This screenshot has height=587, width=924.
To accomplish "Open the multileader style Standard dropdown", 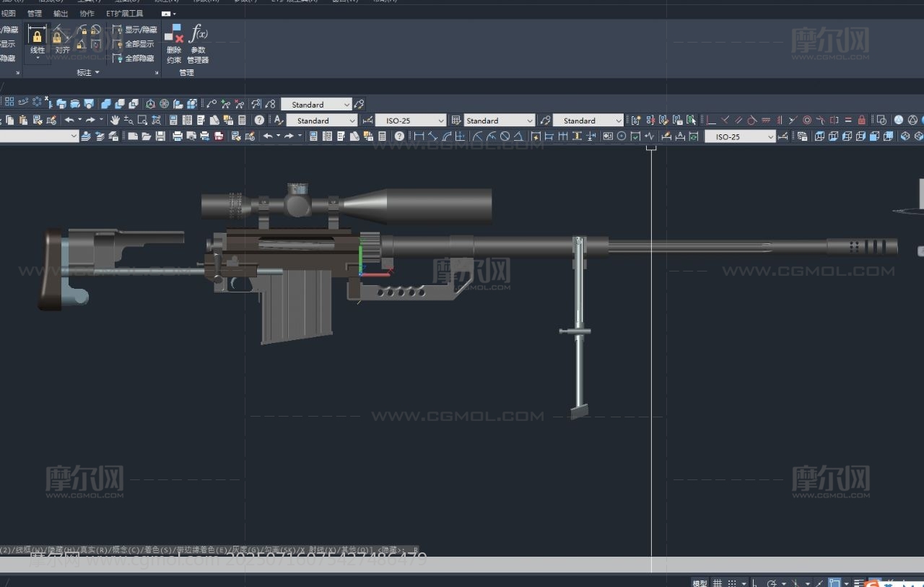I will (588, 121).
